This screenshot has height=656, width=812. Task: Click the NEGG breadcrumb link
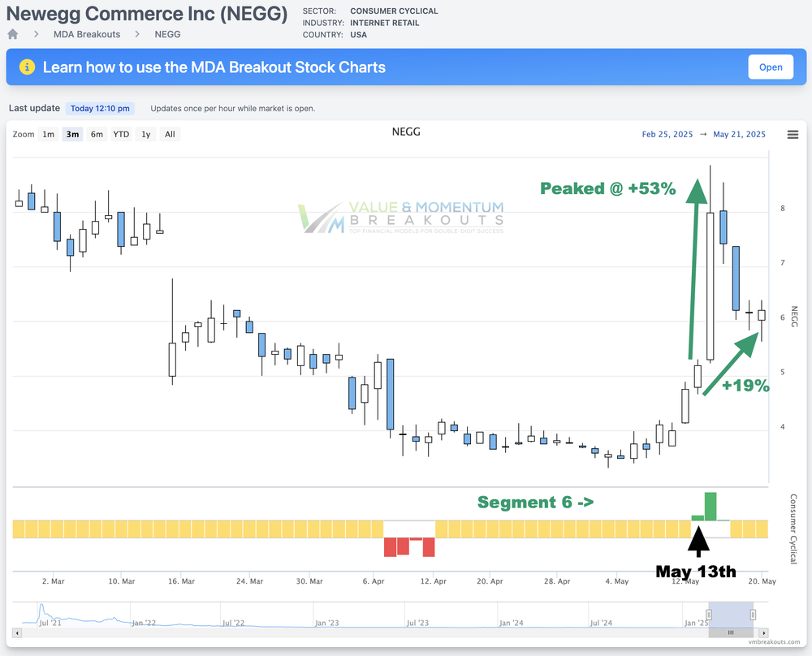click(x=168, y=34)
